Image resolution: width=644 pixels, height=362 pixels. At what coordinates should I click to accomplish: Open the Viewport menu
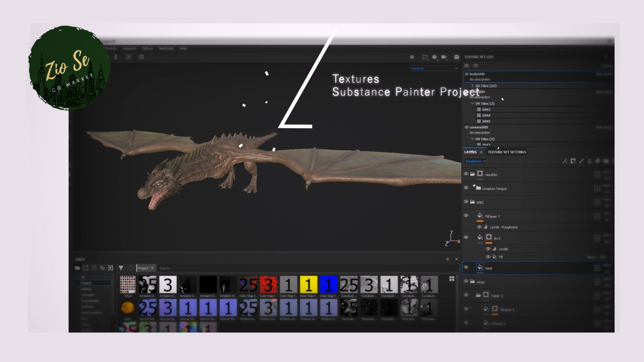129,48
